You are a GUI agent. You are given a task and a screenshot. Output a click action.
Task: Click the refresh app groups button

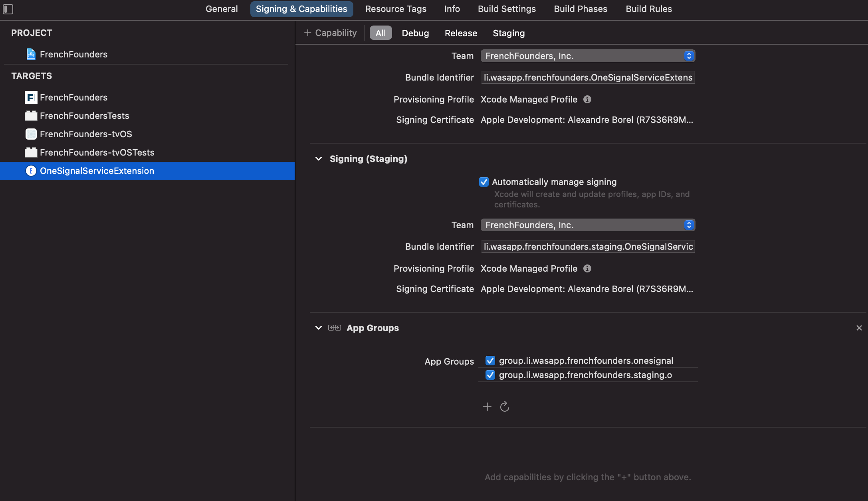coord(504,406)
